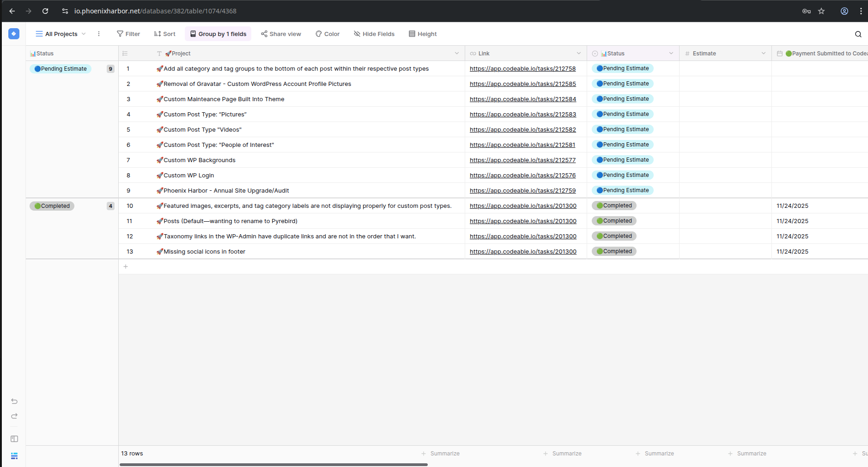Click the 11/24/2025 date in row 11

coord(792,221)
